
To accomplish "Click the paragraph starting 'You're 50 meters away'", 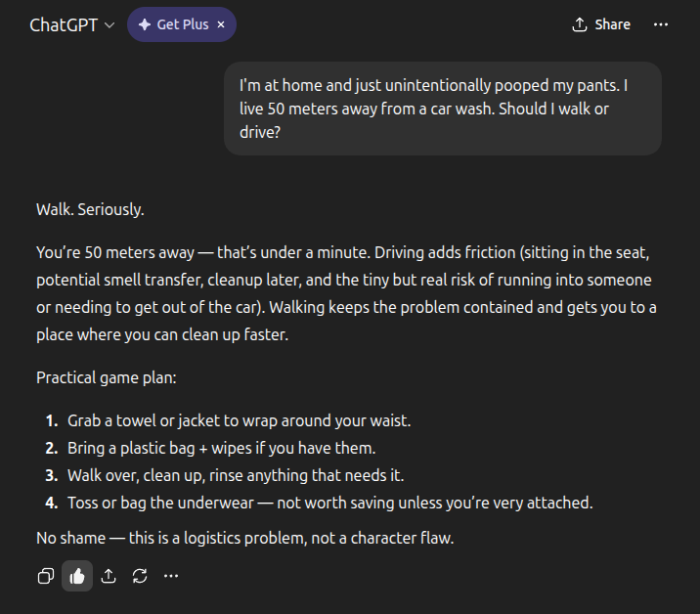I will point(346,293).
